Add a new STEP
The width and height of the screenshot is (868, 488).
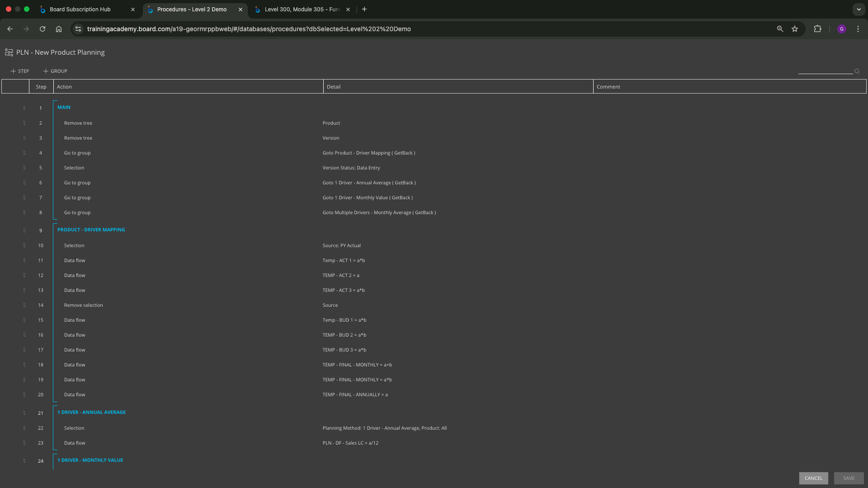(x=20, y=71)
